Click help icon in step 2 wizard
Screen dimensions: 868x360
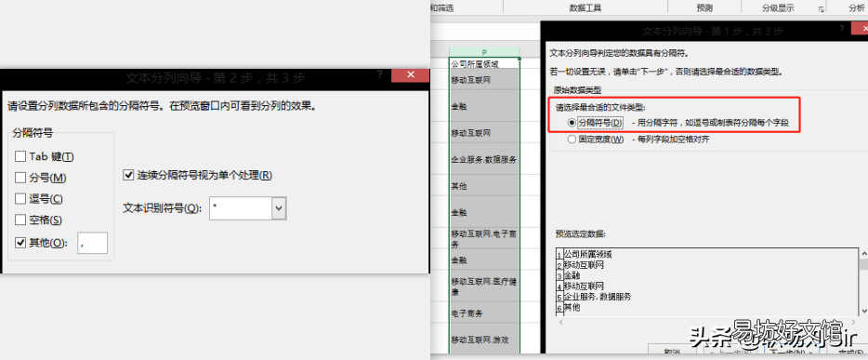coord(380,73)
